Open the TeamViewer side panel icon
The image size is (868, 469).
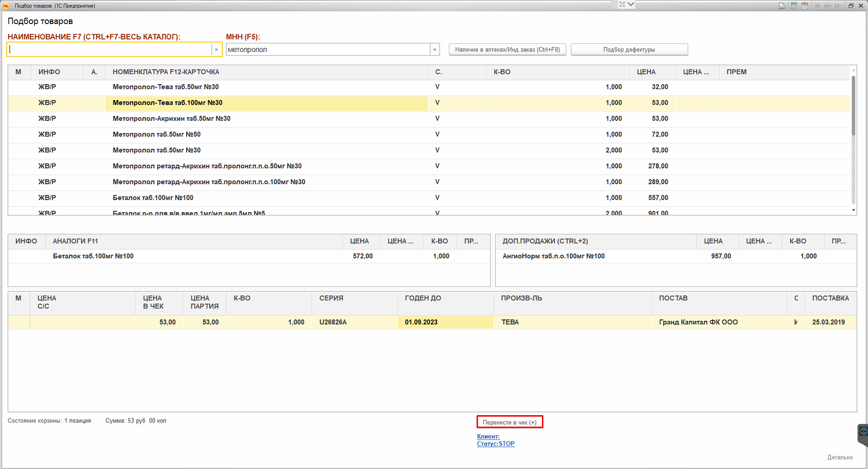pyautogui.click(x=863, y=432)
